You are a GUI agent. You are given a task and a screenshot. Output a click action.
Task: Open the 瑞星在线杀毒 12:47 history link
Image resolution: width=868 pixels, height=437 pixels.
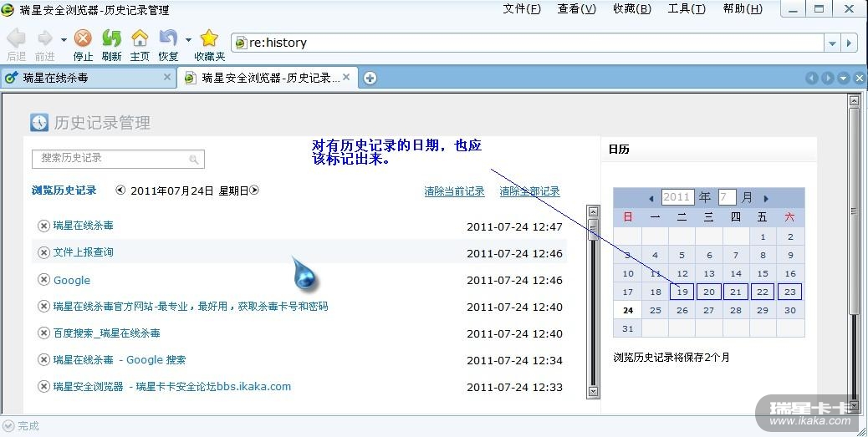pyautogui.click(x=84, y=226)
